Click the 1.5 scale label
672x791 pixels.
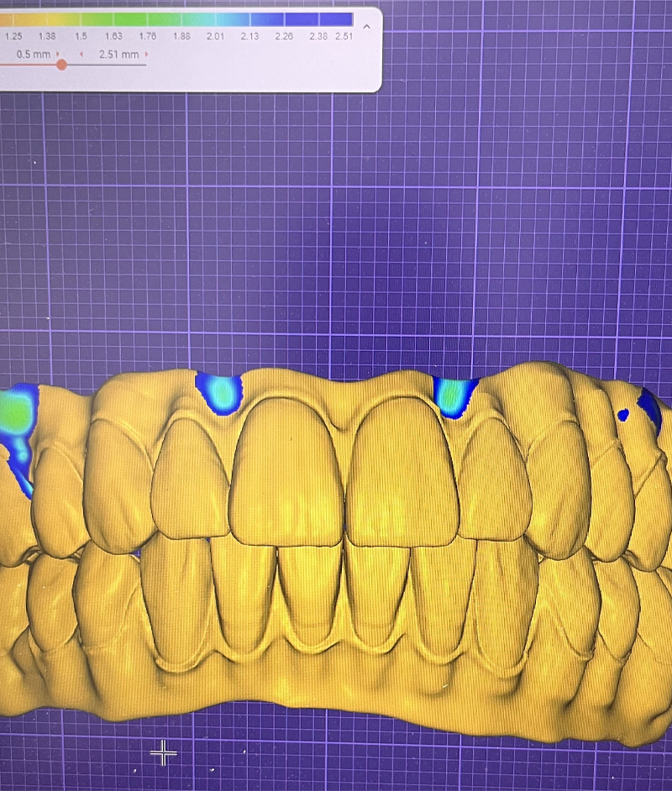click(x=81, y=36)
